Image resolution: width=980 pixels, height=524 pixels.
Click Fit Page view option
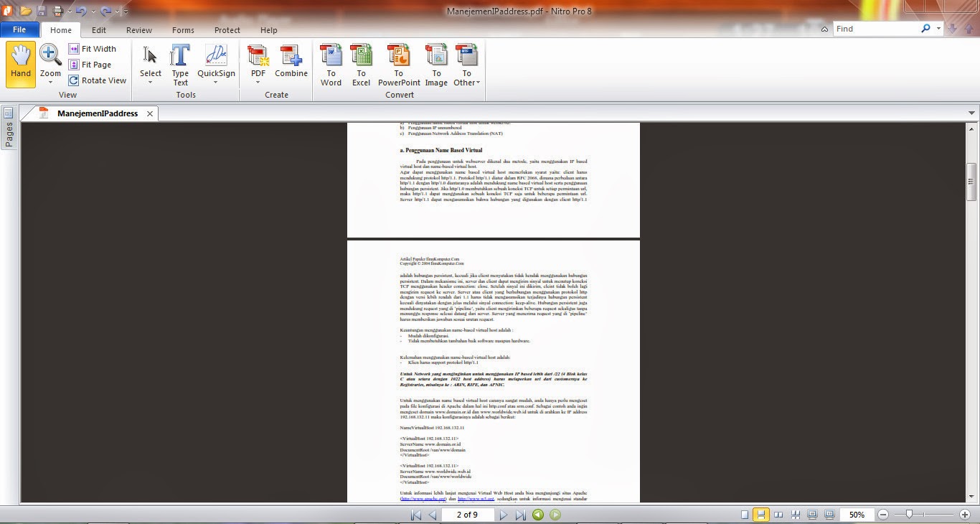[90, 65]
